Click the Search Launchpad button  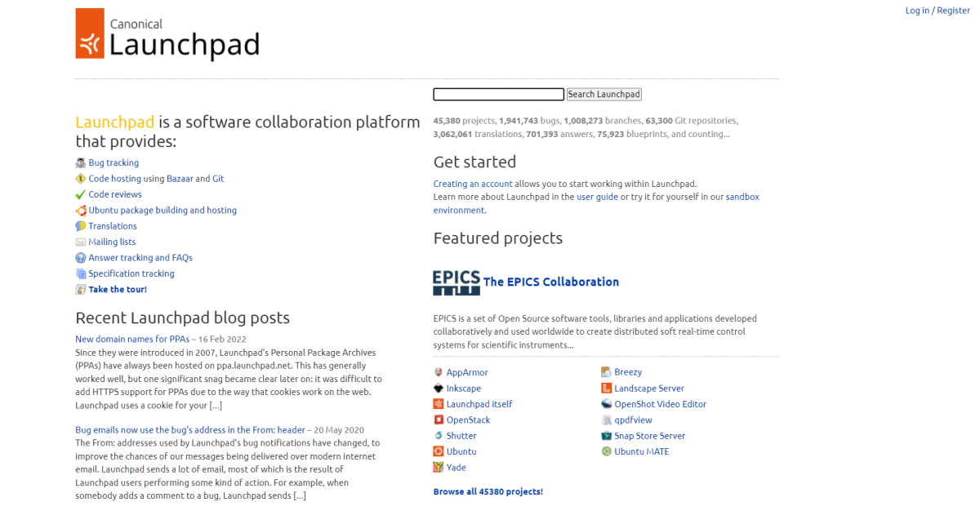(604, 95)
